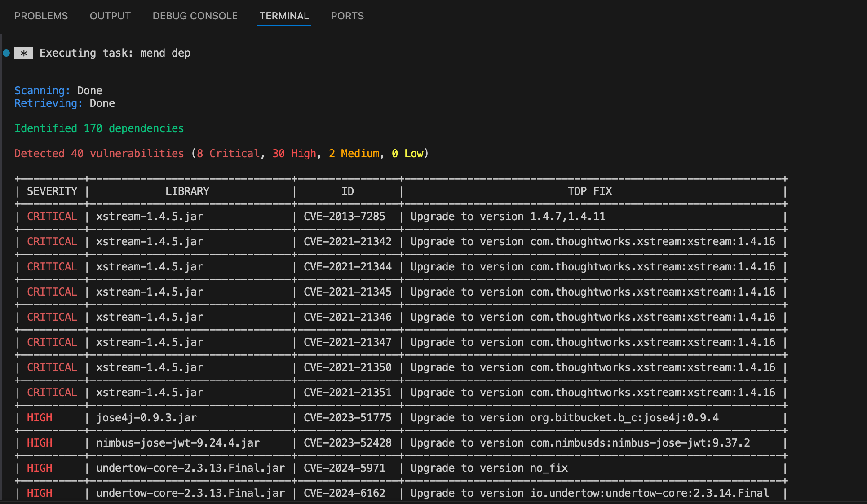Click the first CRITICAL severity label

tap(52, 216)
